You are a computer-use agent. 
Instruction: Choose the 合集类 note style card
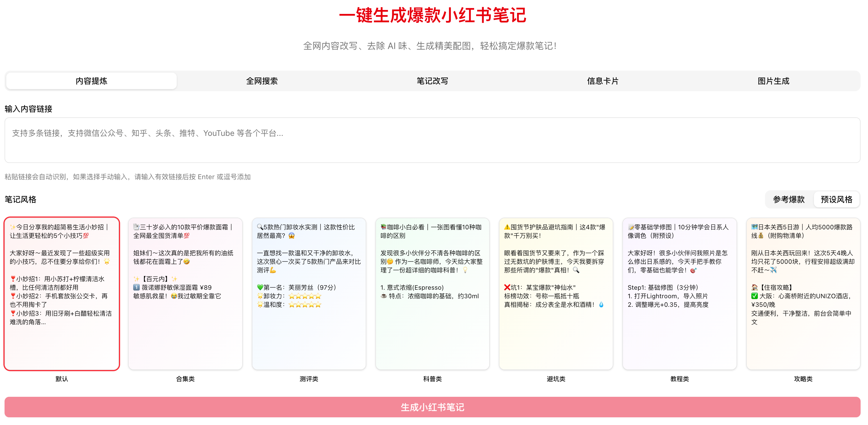tap(185, 293)
